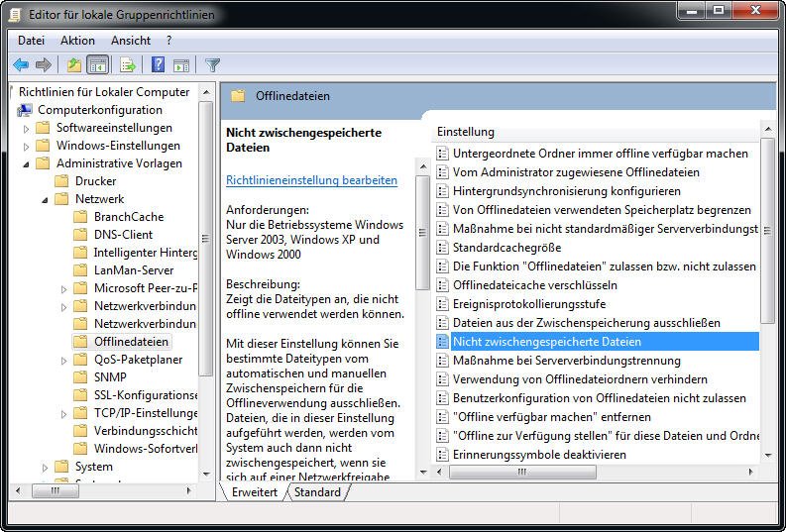Click the DNS-Client folder icon
Screen dimensions: 786x532
(80, 235)
